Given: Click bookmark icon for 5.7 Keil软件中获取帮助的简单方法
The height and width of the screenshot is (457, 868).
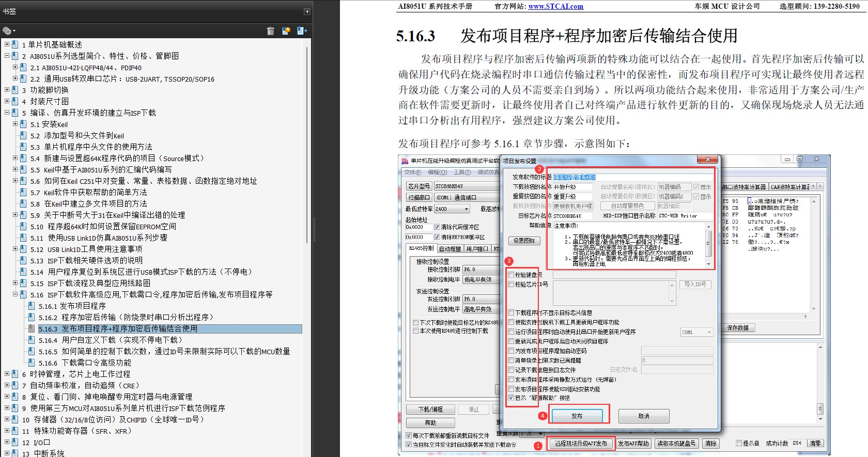Looking at the screenshot, I should tap(23, 192).
